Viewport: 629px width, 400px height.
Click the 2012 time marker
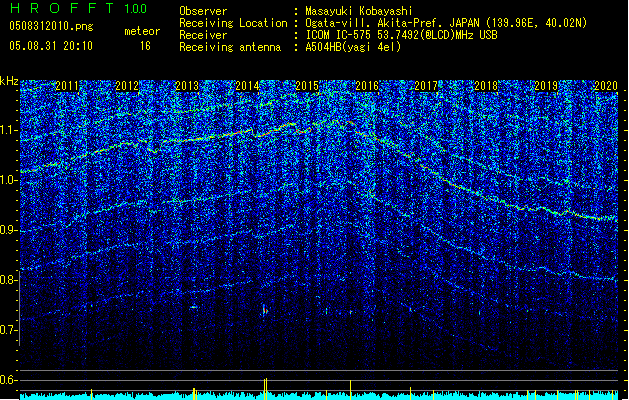[127, 85]
